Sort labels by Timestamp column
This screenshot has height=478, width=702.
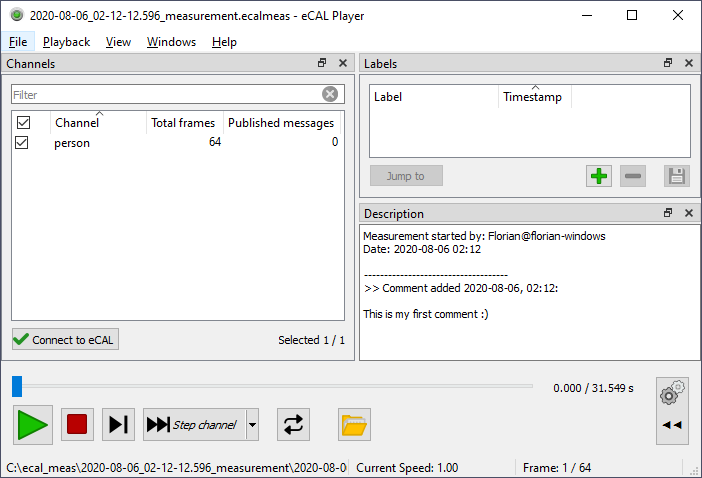click(535, 97)
